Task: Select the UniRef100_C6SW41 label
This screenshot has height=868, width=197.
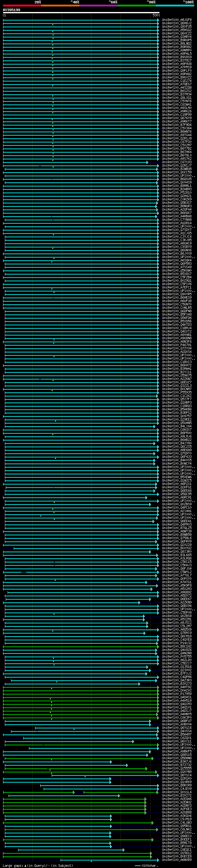Action: [177, 104]
